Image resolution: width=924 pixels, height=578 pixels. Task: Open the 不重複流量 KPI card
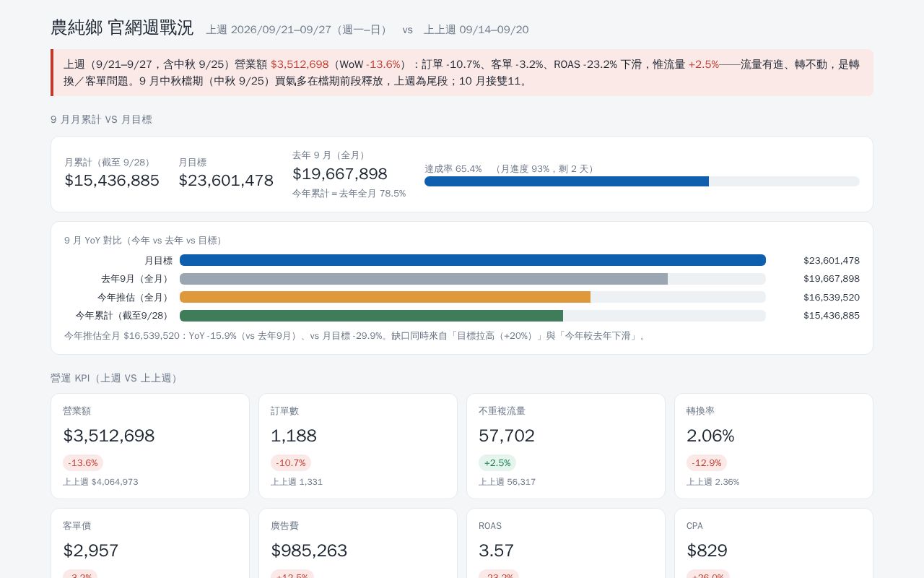coord(566,446)
